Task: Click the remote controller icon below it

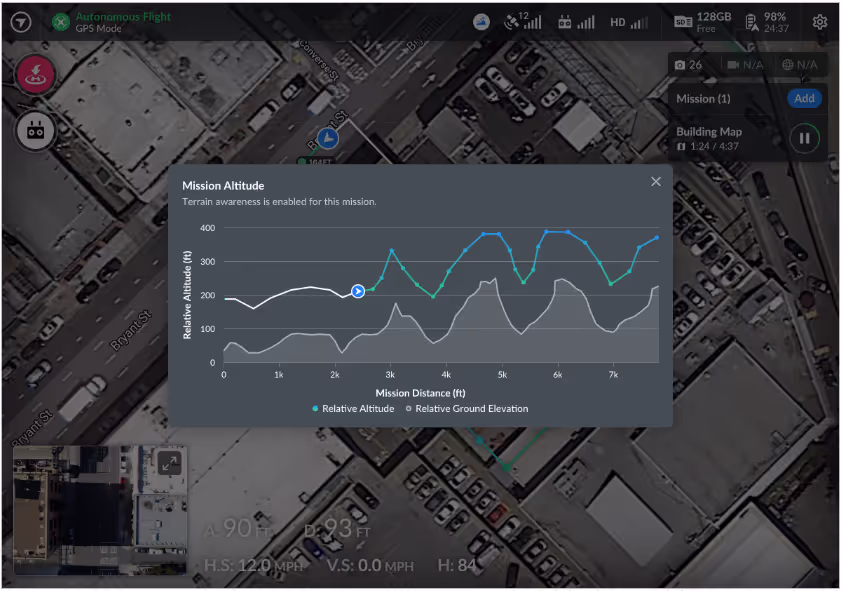Action: coord(35,131)
